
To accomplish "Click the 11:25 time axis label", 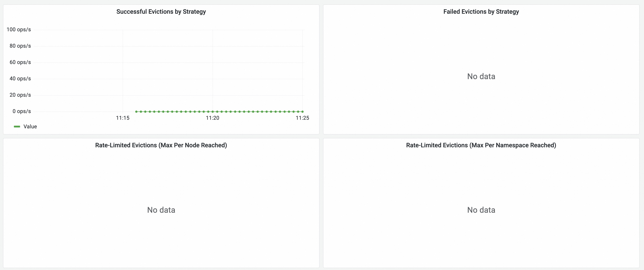I will pyautogui.click(x=302, y=118).
